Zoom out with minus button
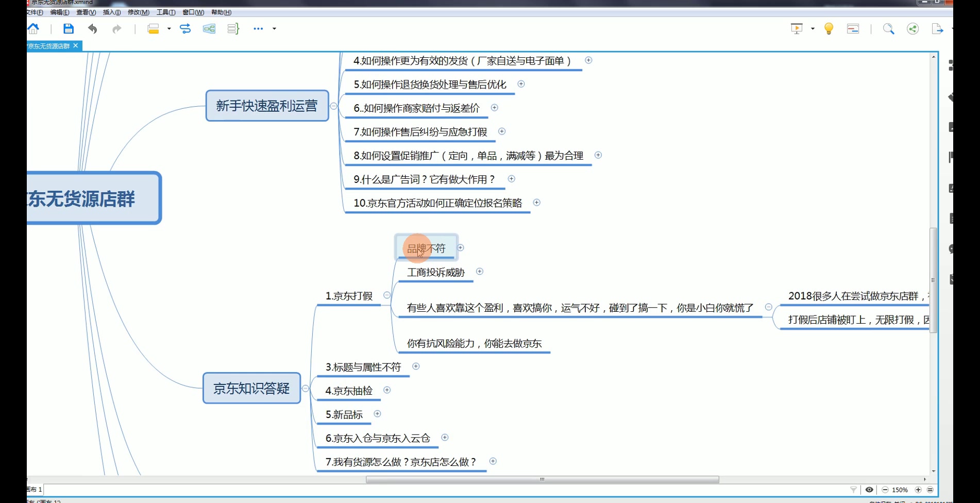Image resolution: width=980 pixels, height=503 pixels. (885, 490)
